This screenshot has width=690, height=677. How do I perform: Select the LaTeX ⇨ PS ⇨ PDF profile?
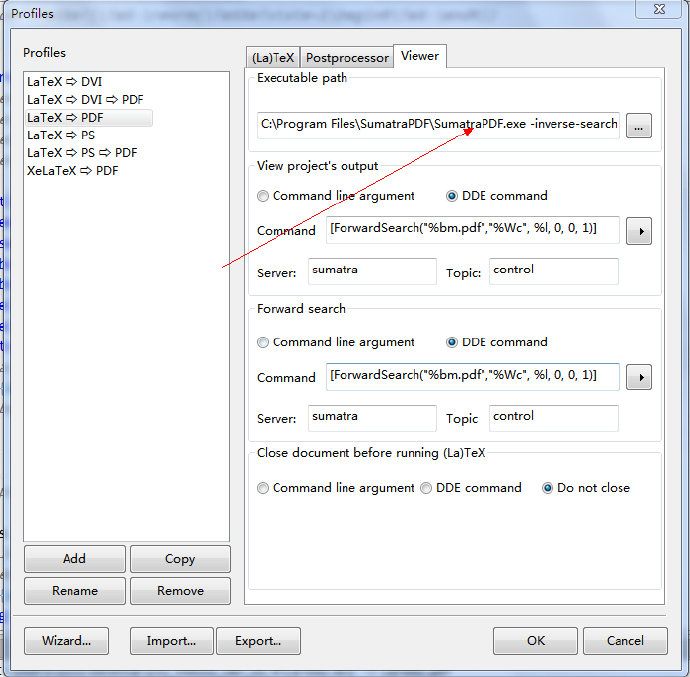(82, 153)
